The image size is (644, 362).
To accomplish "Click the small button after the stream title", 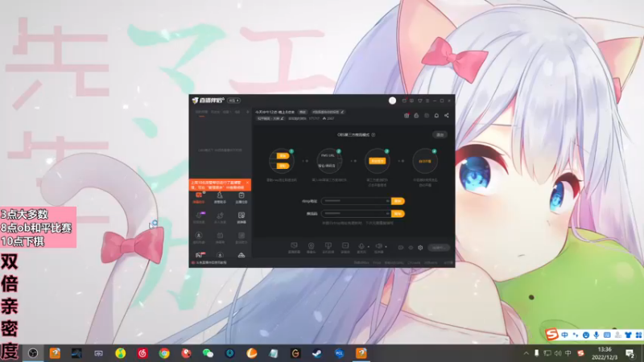I will pos(303,112).
